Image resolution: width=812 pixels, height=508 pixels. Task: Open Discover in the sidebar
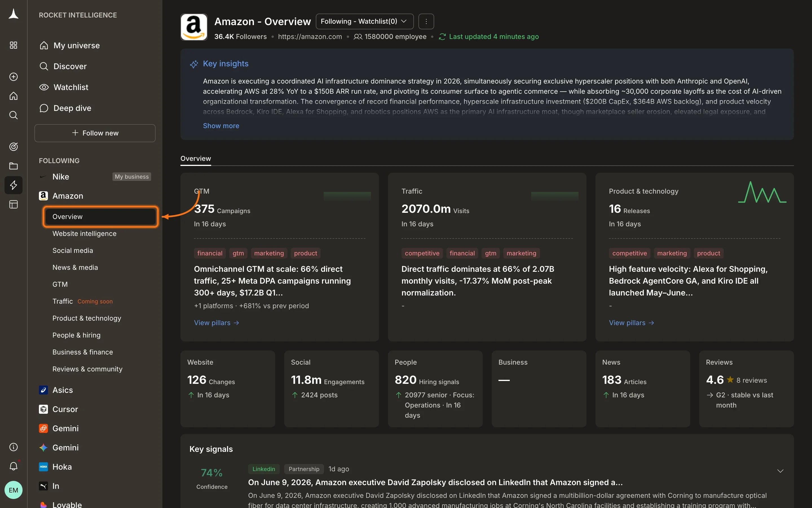pyautogui.click(x=70, y=66)
